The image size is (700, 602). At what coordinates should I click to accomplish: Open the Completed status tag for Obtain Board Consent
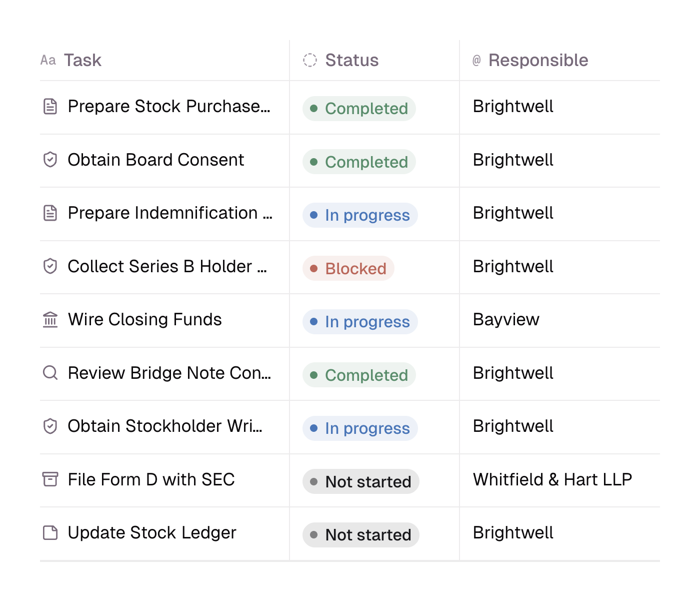pos(359,162)
